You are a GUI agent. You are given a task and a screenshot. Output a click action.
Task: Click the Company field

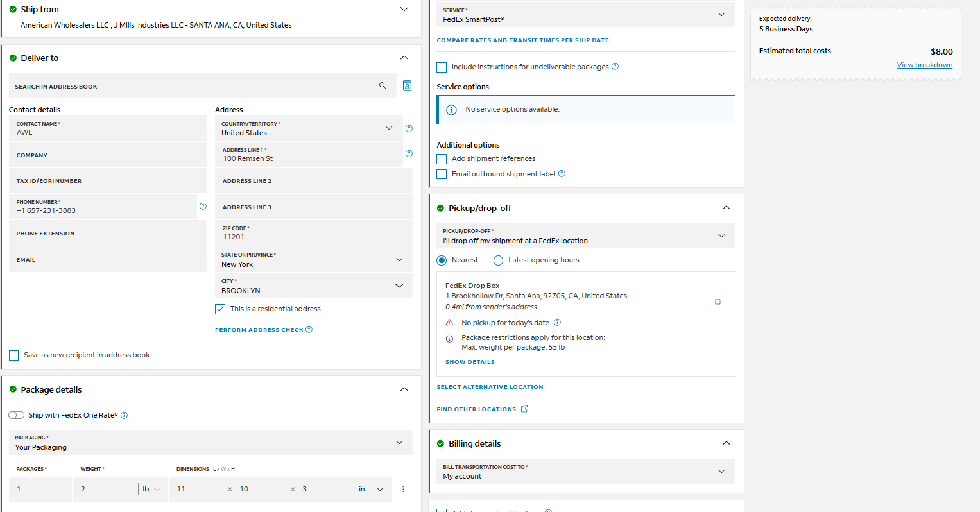[108, 155]
